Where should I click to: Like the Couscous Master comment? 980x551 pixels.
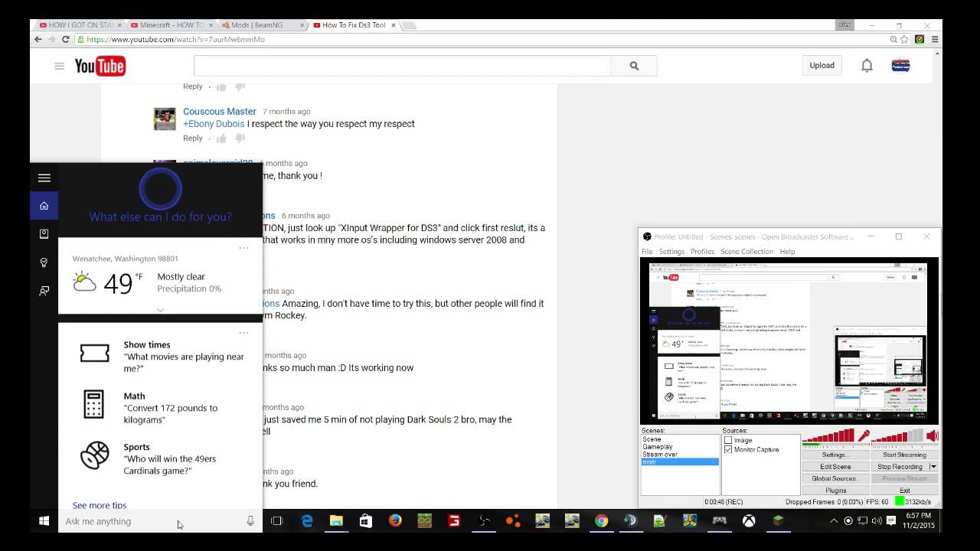pyautogui.click(x=221, y=139)
